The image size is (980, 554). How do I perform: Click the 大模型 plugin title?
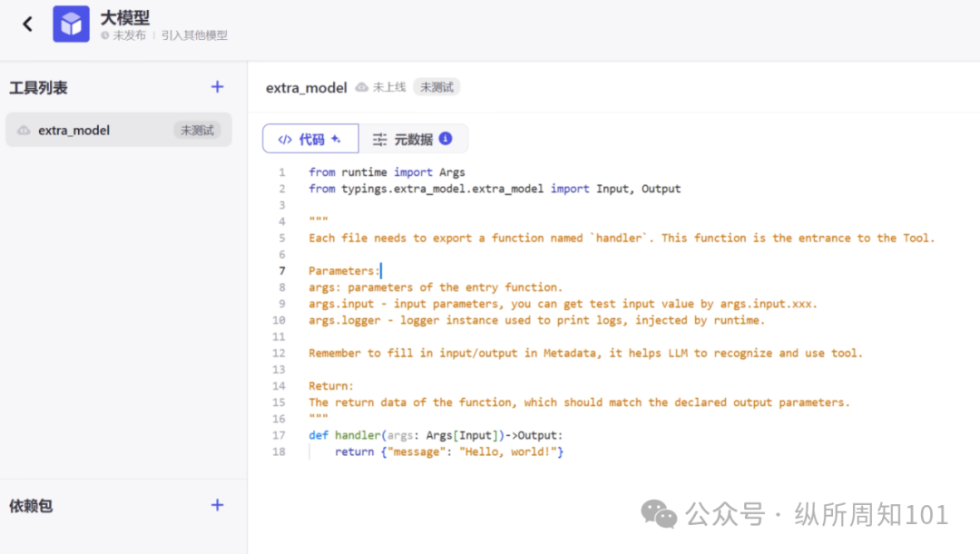click(x=125, y=17)
